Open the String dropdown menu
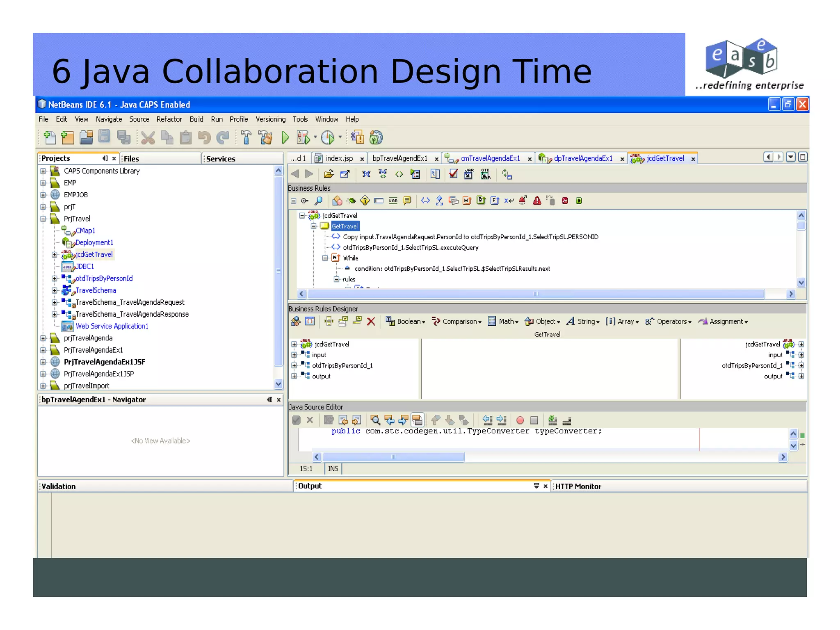 point(583,322)
